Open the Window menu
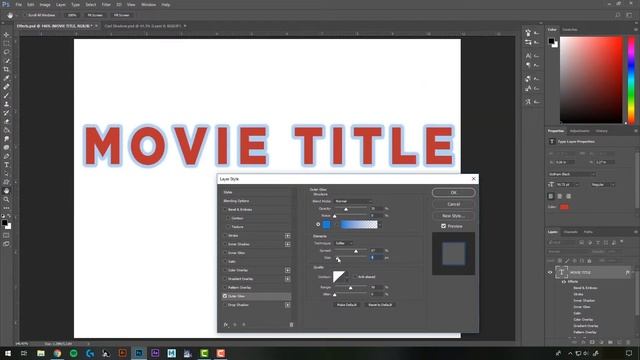Screen dimensions: 640x360 (148, 4)
